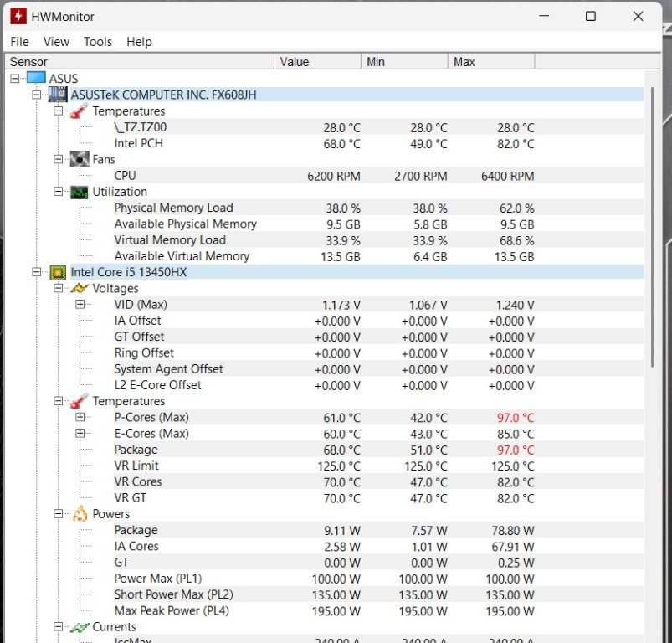Viewport: 672px width, 643px height.
Task: Collapse the root ASUS tree node
Action: point(16,79)
